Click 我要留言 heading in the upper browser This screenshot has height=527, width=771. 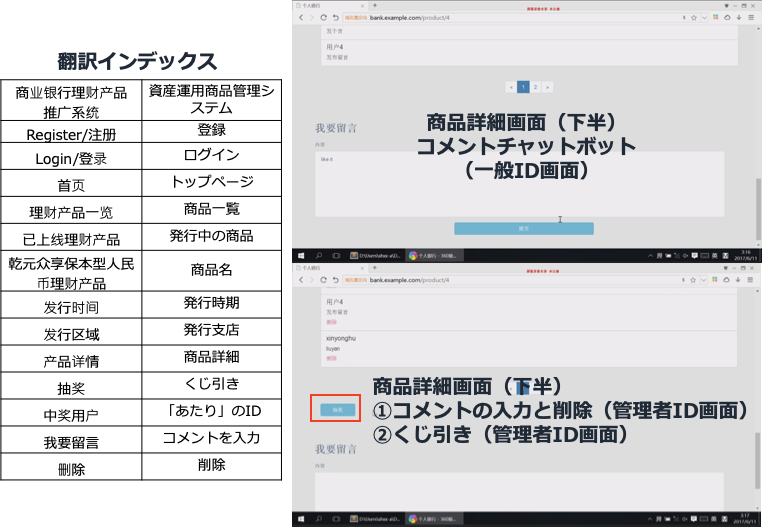pos(336,128)
